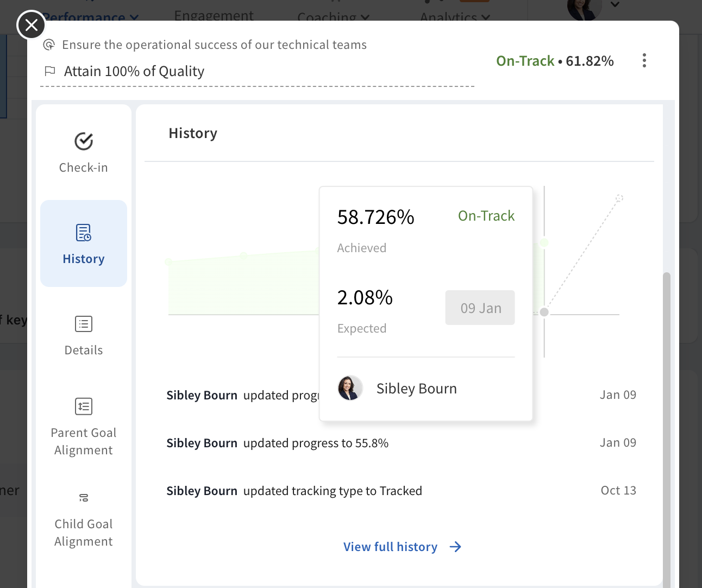Click the objective target icon
The image size is (702, 588).
coord(49,45)
